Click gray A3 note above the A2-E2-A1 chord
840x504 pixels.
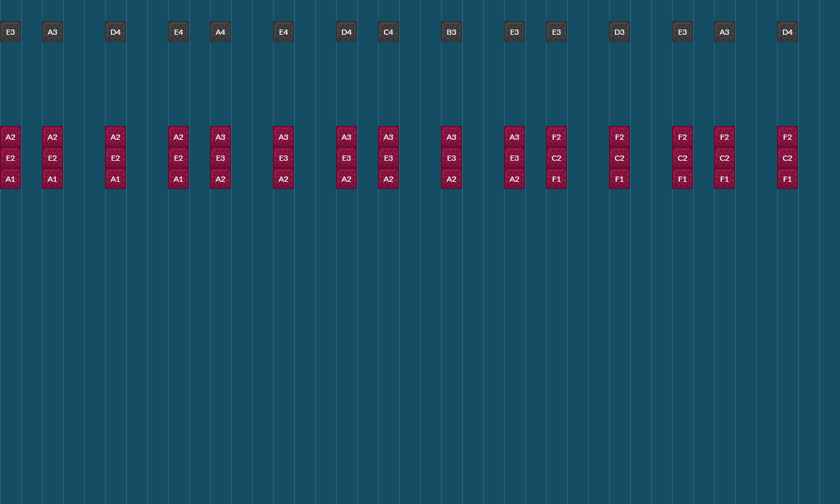52,31
